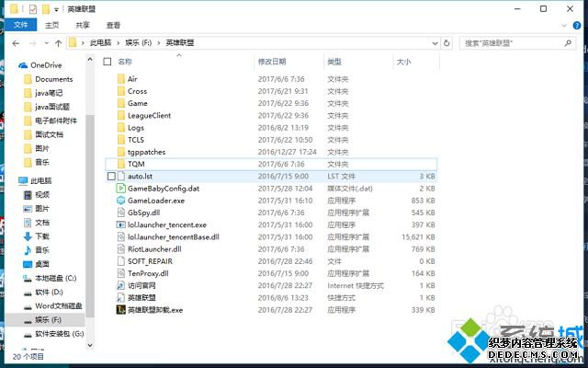Select the 英雄联盟 shortcut icon
Viewport: 588px width, 368px height.
120,298
